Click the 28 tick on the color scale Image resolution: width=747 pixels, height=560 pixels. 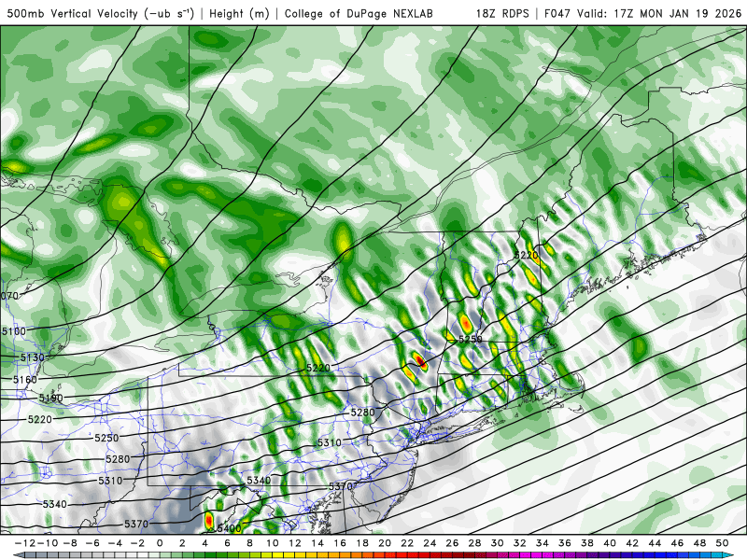[474, 543]
